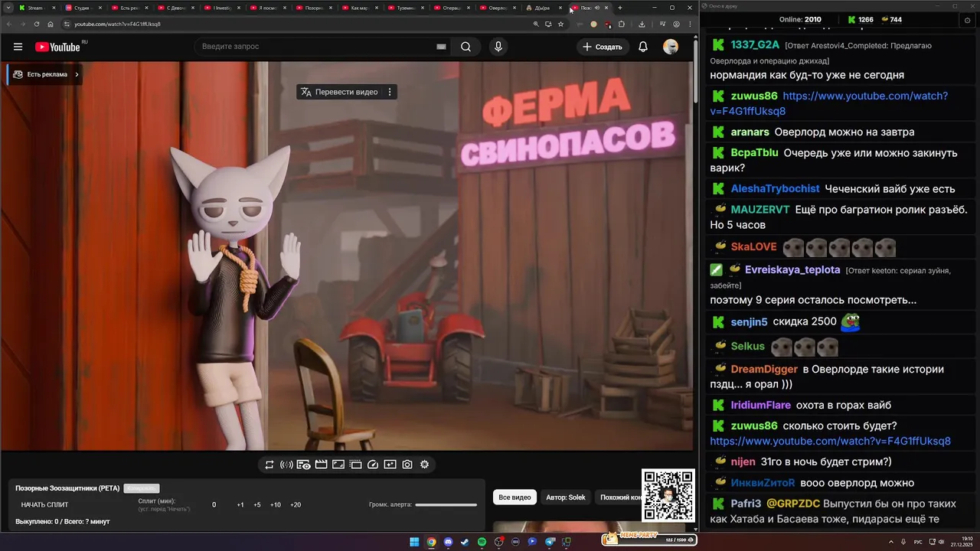
Task: Click username senjin5 in chat
Action: coord(749,321)
